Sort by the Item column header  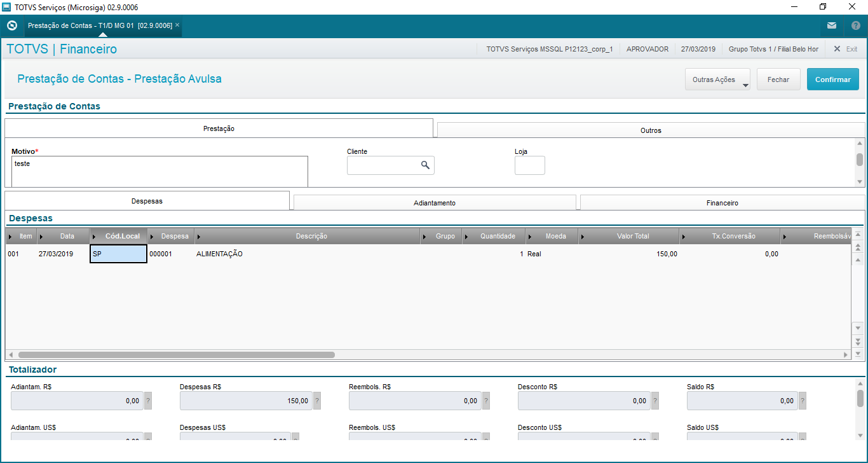22,236
